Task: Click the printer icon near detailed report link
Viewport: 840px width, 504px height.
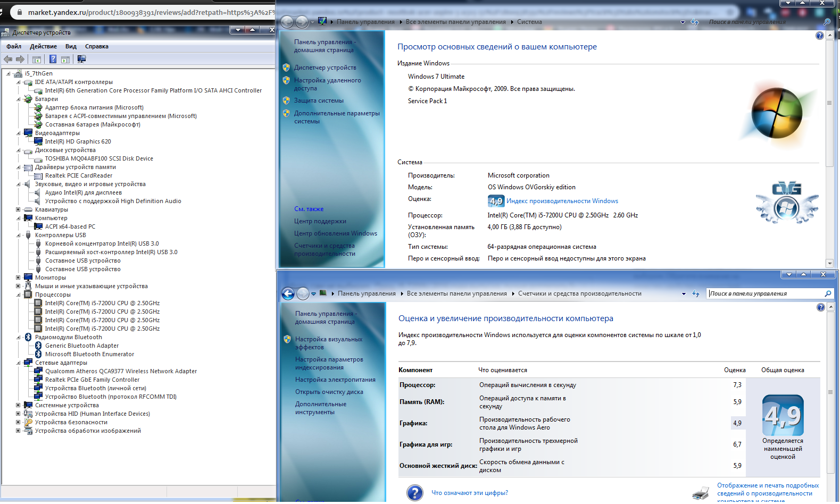Action: (x=701, y=493)
